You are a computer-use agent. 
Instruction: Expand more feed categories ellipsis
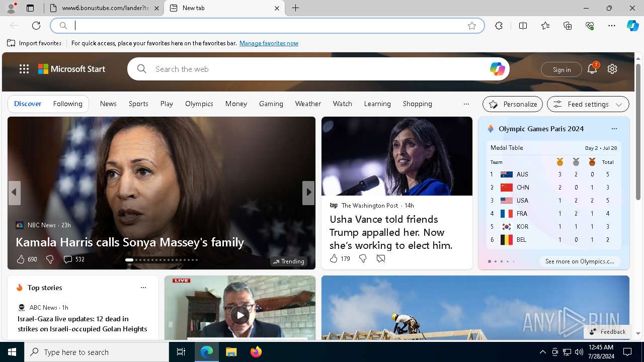click(x=466, y=104)
